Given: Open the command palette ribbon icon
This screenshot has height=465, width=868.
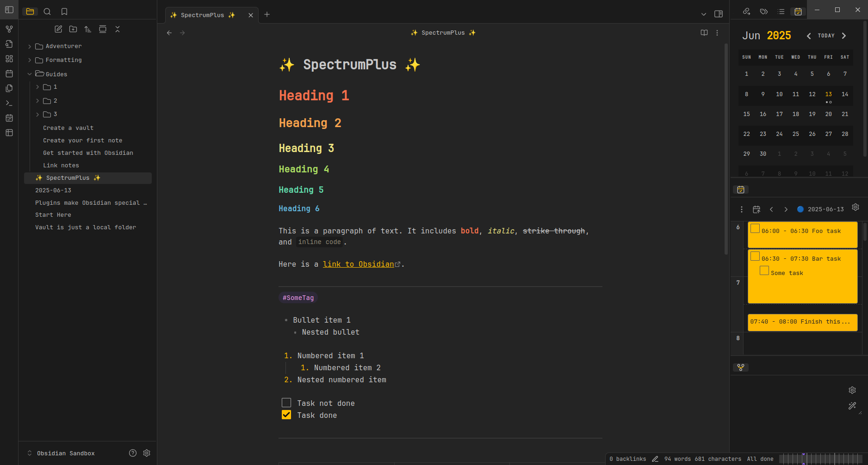Looking at the screenshot, I should click(9, 103).
